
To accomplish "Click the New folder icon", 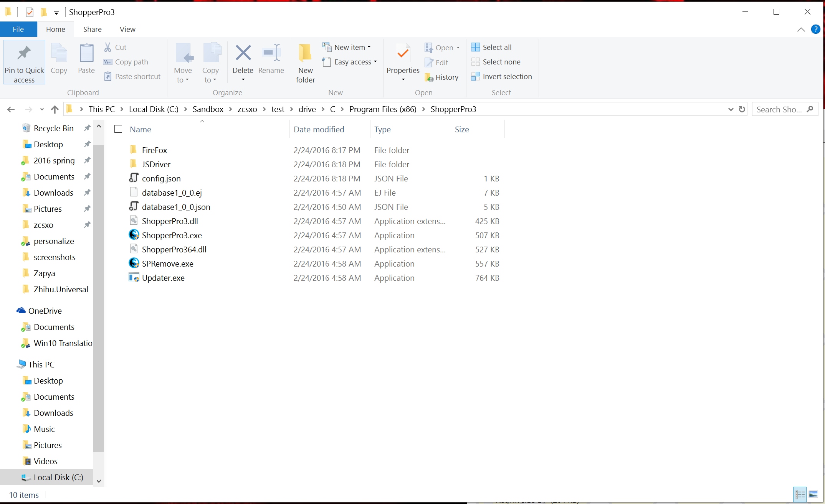I will tap(305, 53).
